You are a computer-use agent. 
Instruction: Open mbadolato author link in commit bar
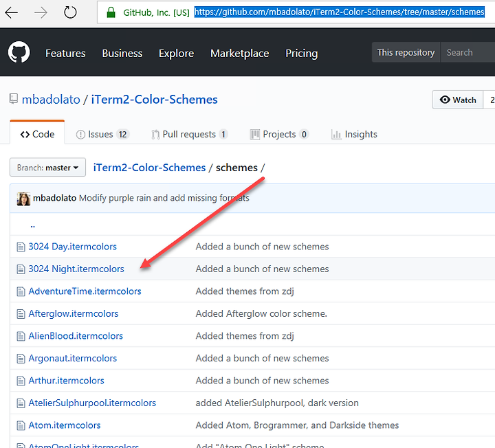click(54, 198)
